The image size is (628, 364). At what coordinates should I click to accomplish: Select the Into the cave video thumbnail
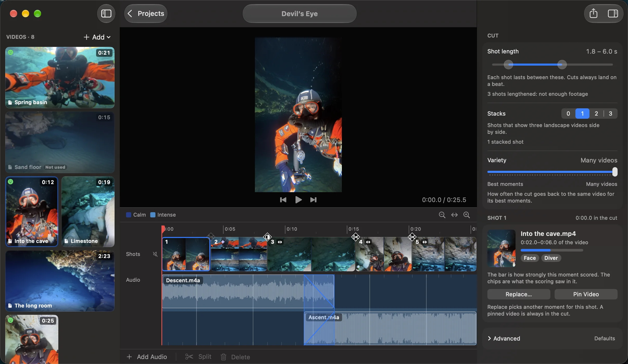pyautogui.click(x=32, y=211)
